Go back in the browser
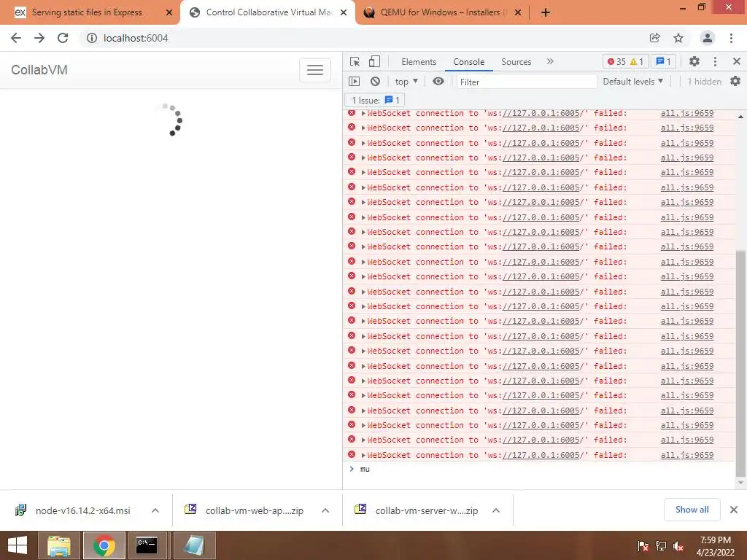Image resolution: width=747 pixels, height=560 pixels. pyautogui.click(x=16, y=38)
